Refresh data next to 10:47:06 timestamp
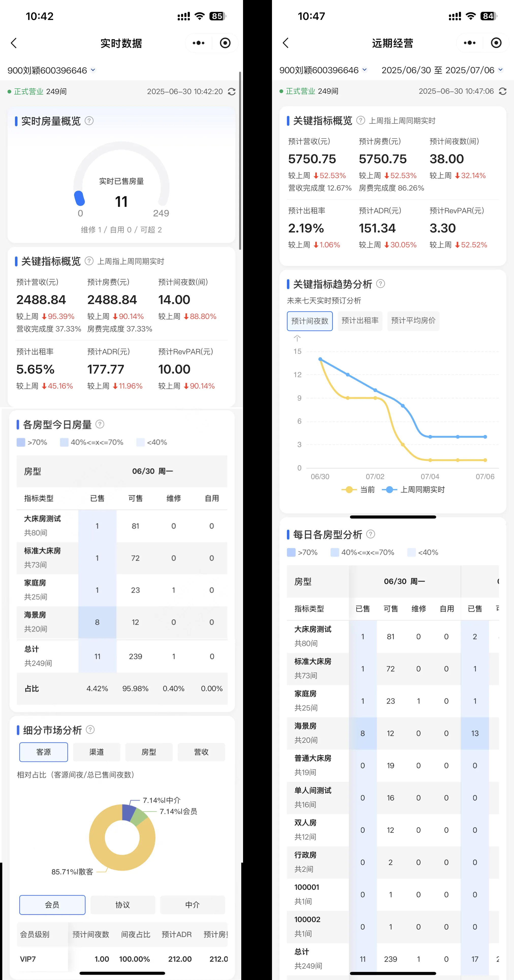 pos(503,91)
